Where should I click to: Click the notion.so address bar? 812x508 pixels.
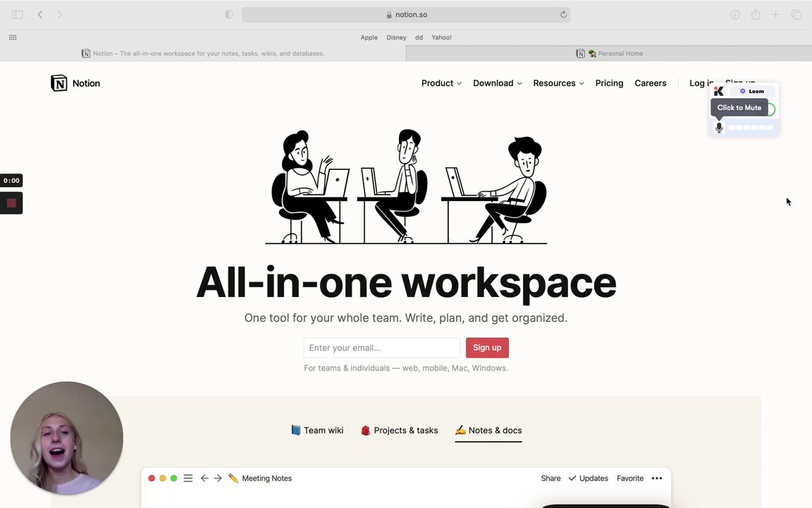[x=406, y=15]
